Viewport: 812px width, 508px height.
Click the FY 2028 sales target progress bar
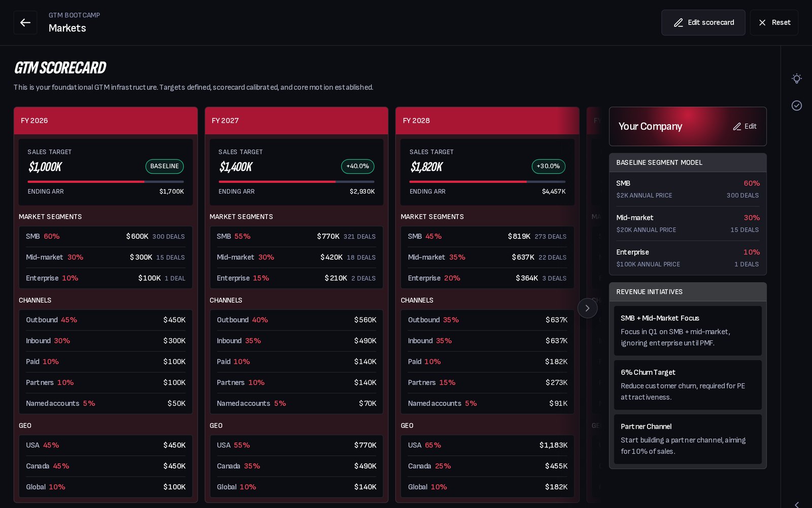coord(487,181)
